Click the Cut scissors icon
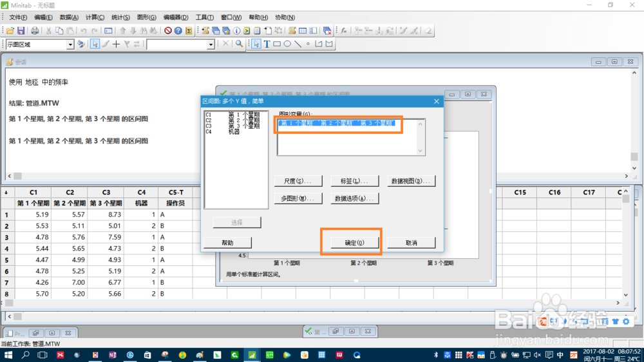This screenshot has height=362, width=644. 48,31
